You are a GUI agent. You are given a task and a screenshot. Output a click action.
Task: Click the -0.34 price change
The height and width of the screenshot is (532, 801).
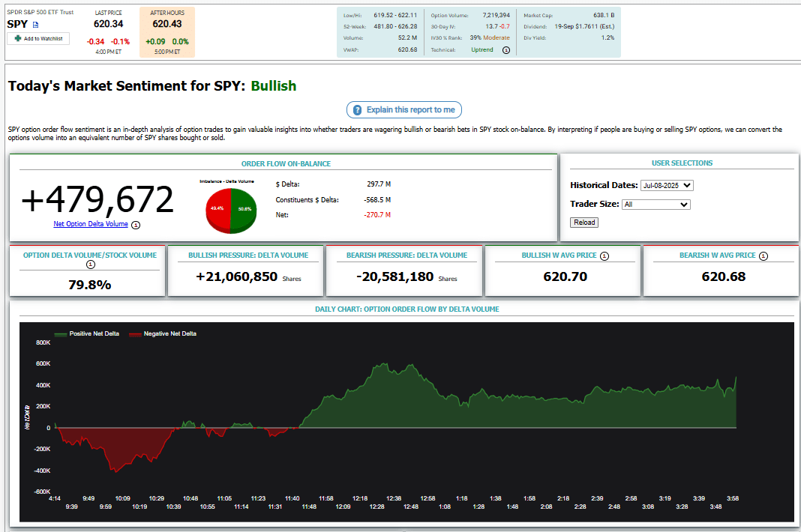[x=95, y=42]
